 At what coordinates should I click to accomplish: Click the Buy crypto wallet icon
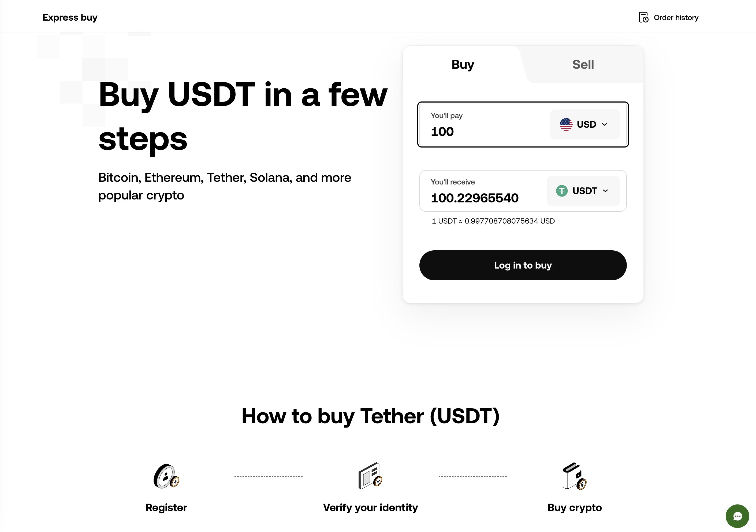coord(575,476)
